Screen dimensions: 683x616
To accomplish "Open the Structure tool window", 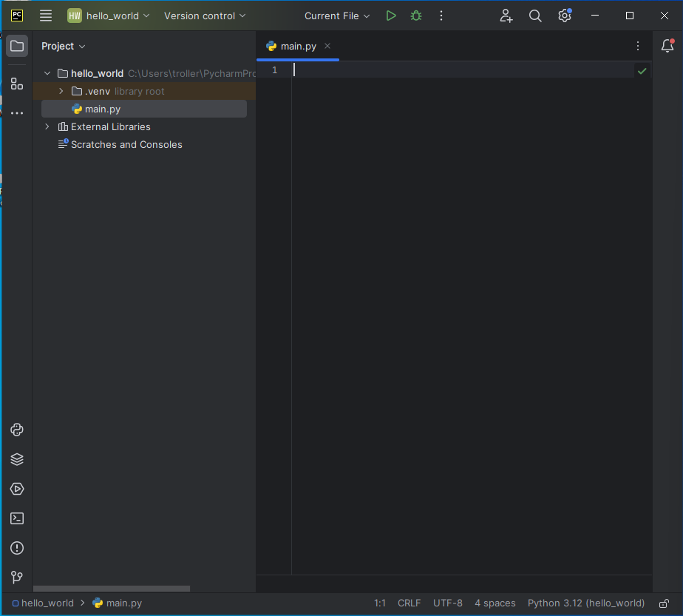I will (17, 84).
